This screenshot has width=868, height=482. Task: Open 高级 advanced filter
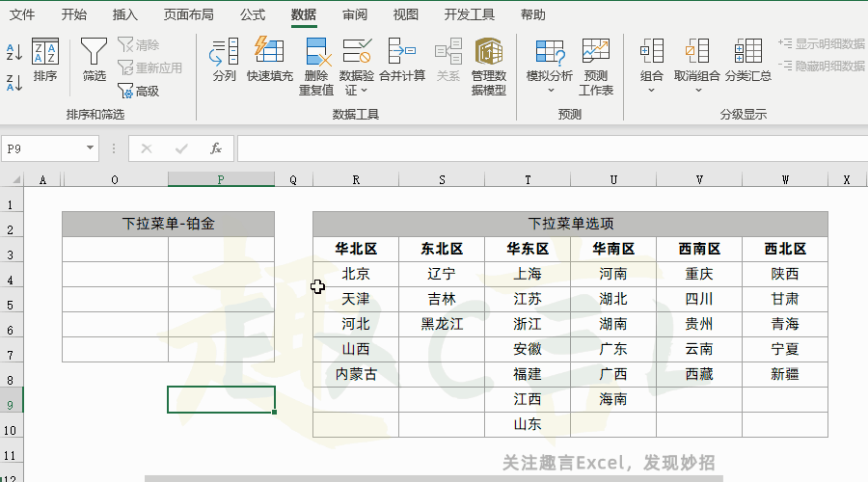[x=139, y=91]
